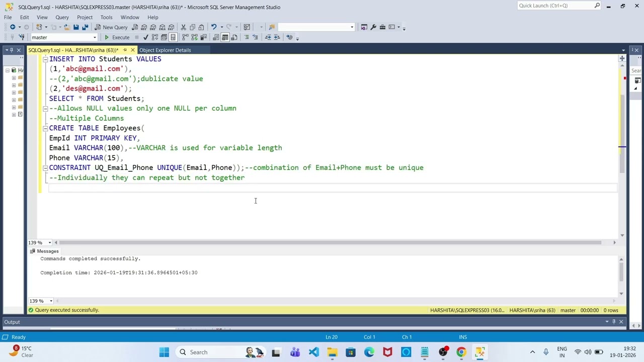Click the Save SQLQuery1.sql icon
This screenshot has width=644, height=362.
click(76, 27)
